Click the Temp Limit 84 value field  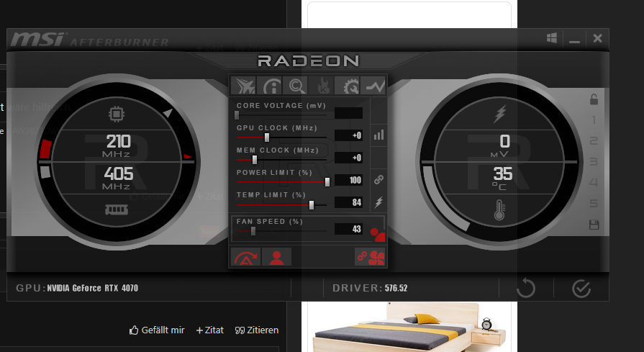coord(348,202)
